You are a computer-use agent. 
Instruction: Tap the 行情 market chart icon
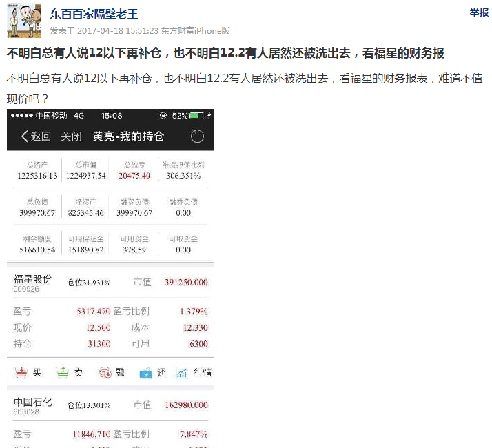(181, 373)
